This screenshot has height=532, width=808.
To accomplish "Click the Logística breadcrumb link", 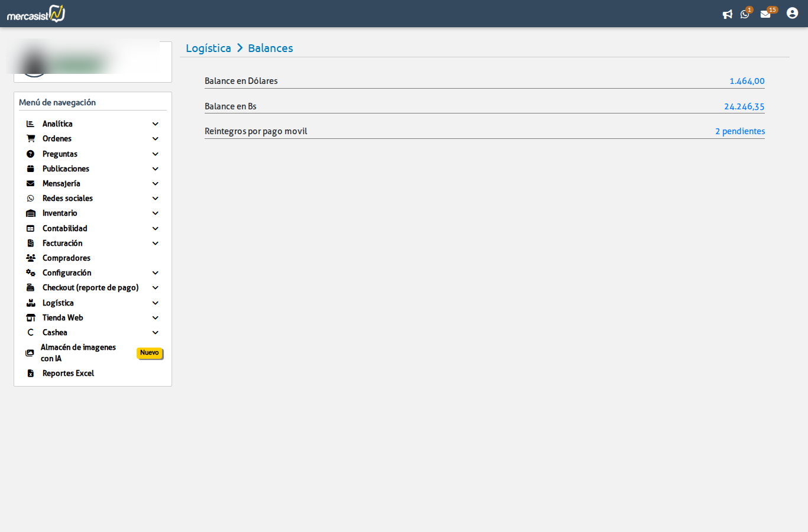I will (208, 48).
